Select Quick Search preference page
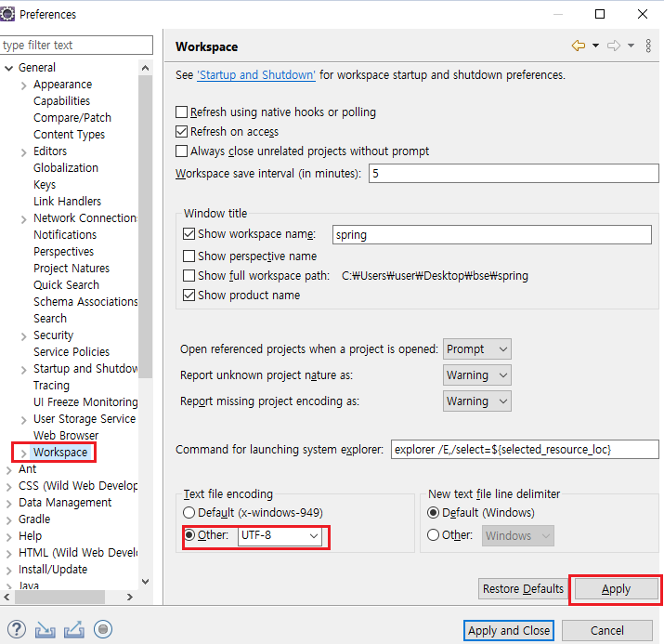This screenshot has width=664, height=644. pos(66,284)
